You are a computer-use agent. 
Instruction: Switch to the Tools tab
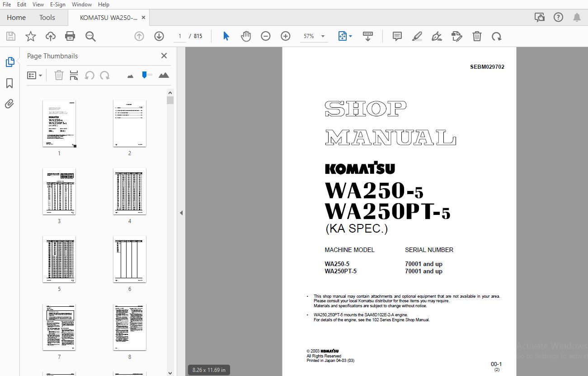(x=47, y=18)
